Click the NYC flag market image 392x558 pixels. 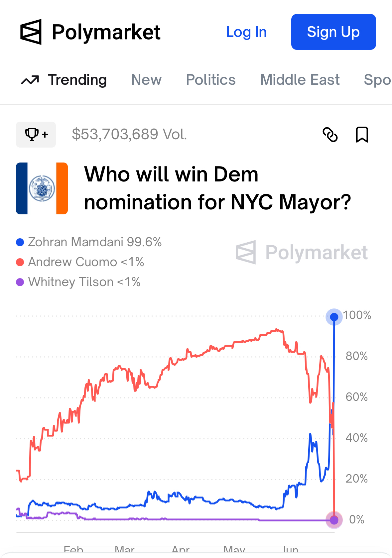(x=42, y=188)
